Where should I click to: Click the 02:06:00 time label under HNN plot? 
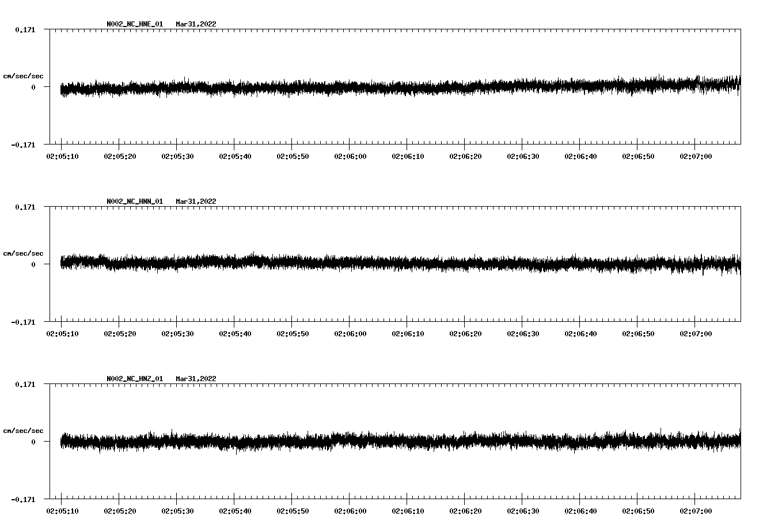point(350,333)
